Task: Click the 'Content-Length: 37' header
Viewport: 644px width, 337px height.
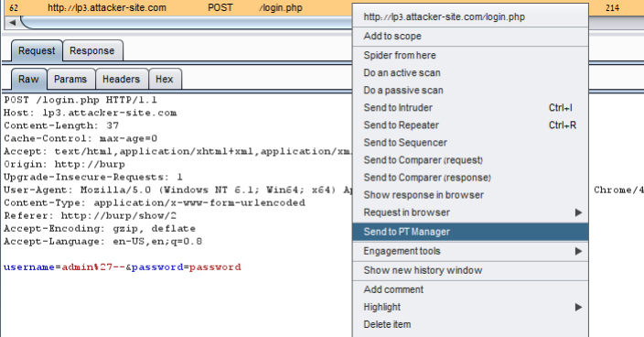Action: pos(61,125)
